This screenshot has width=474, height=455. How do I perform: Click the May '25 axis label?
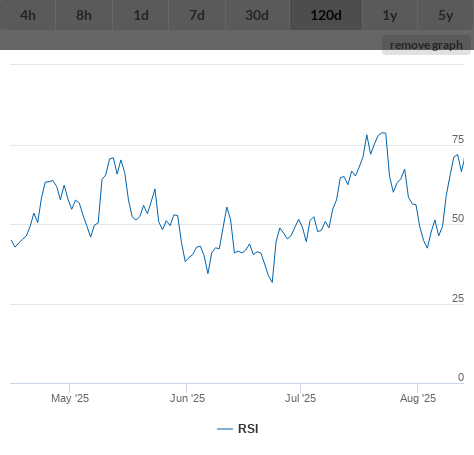click(70, 398)
